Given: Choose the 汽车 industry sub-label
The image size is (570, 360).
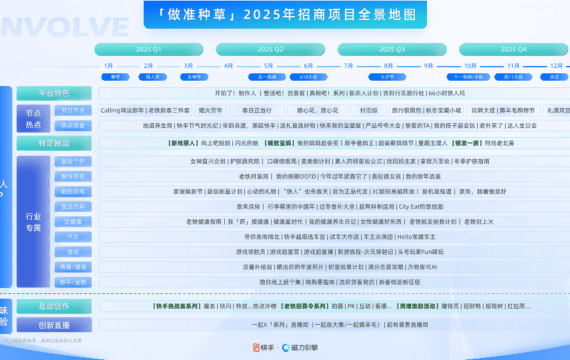Looking at the screenshot, I should pos(73,237).
